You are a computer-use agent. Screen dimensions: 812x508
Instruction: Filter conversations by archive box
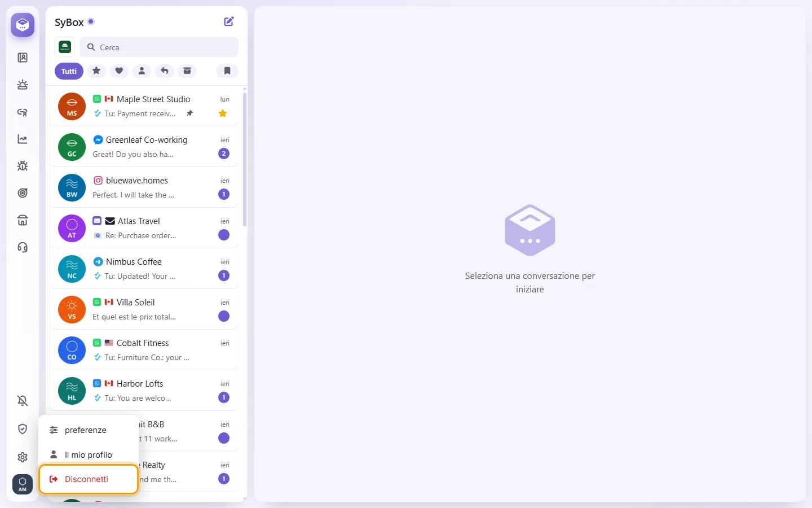tap(187, 71)
